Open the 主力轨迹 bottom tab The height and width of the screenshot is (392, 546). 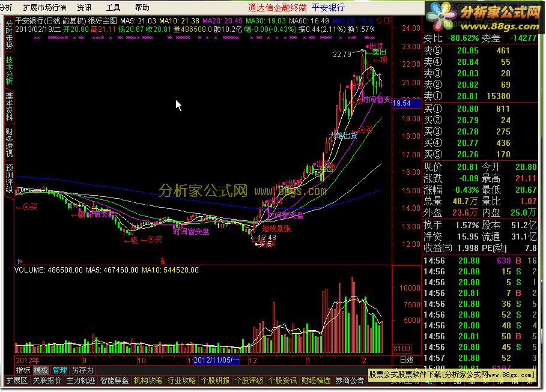pyautogui.click(x=80, y=381)
